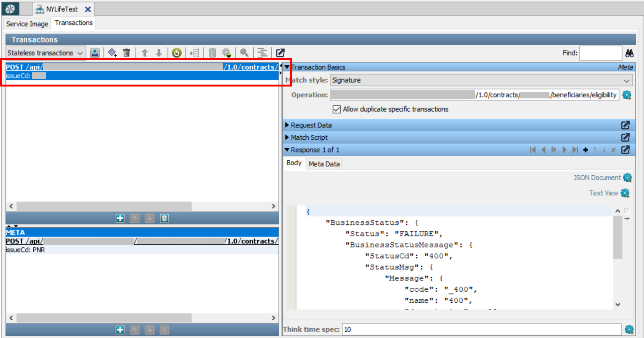Screen dimensions: 644x338
Task: Click the plus icon to add a response
Action: pos(585,150)
